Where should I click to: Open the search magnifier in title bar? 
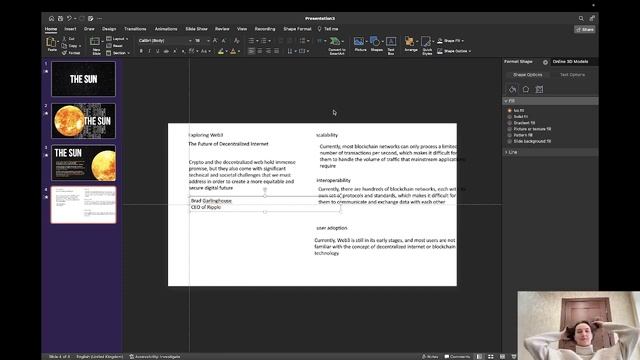(x=581, y=18)
